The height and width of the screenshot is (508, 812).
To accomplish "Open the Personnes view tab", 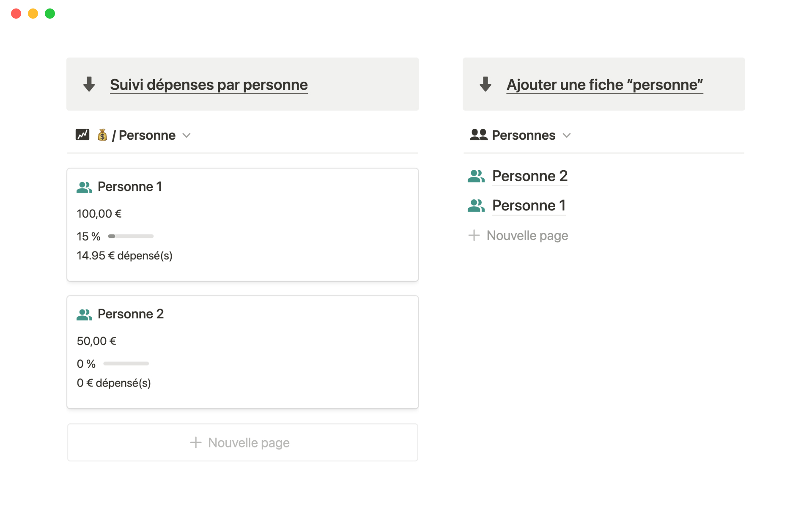I will coord(524,135).
